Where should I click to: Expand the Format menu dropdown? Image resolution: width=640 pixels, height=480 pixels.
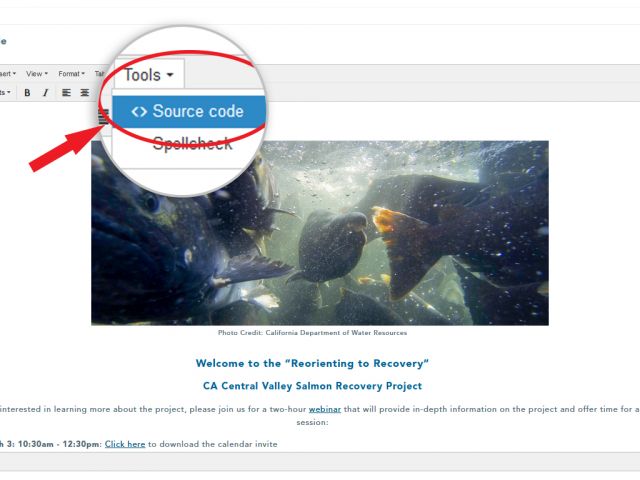click(71, 74)
